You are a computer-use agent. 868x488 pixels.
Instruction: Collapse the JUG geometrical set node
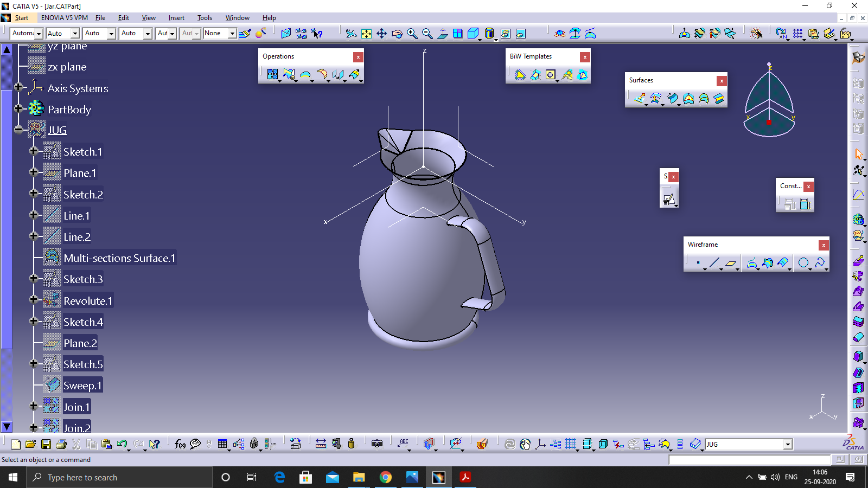click(x=19, y=130)
